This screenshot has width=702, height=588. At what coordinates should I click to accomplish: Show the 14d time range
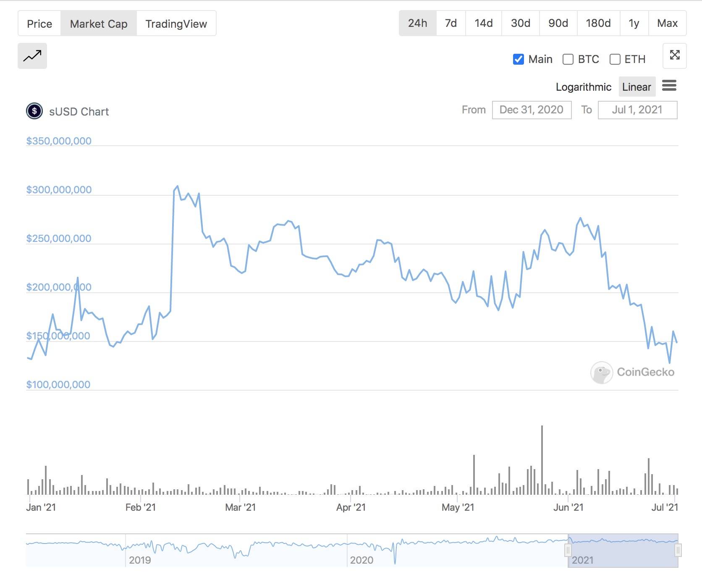pyautogui.click(x=484, y=23)
